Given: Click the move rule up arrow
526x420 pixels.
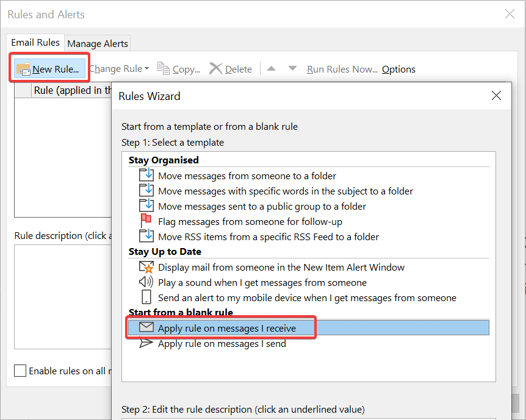Looking at the screenshot, I should 272,69.
